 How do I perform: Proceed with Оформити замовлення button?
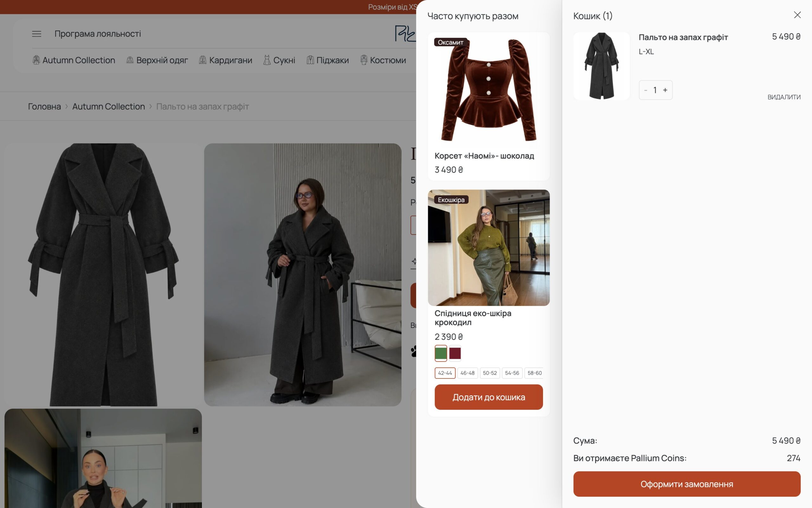tap(687, 484)
